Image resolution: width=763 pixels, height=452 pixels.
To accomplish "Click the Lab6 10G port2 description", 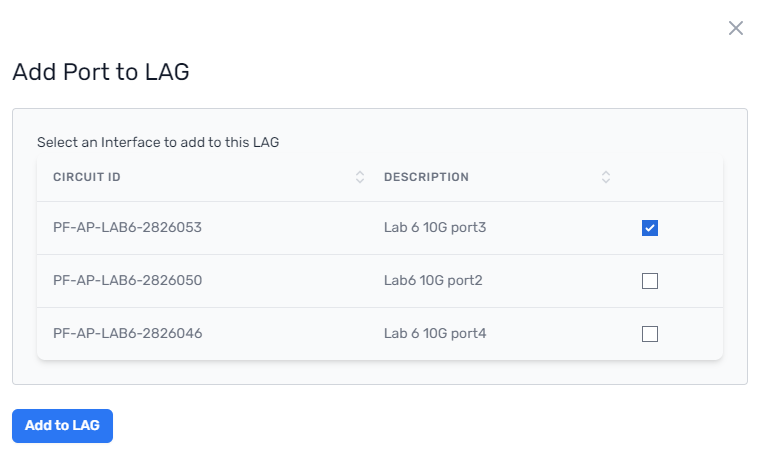I will (x=433, y=280).
